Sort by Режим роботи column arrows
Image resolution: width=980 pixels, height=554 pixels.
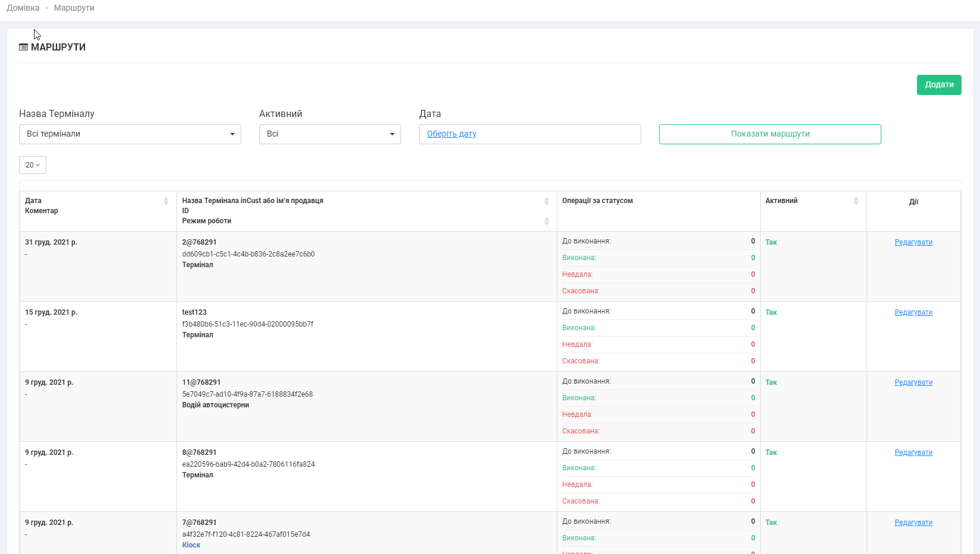pos(546,221)
